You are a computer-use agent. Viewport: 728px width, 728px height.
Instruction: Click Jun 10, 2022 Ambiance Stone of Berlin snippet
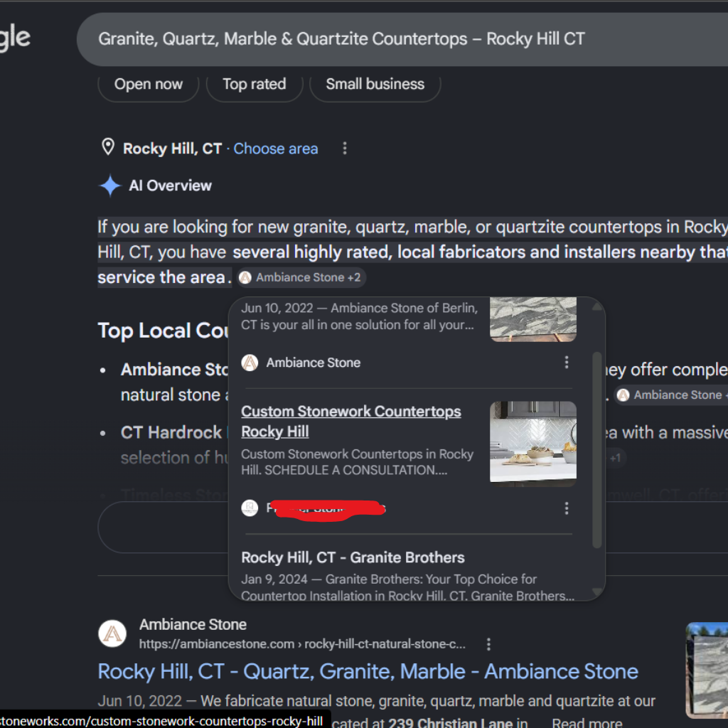359,316
